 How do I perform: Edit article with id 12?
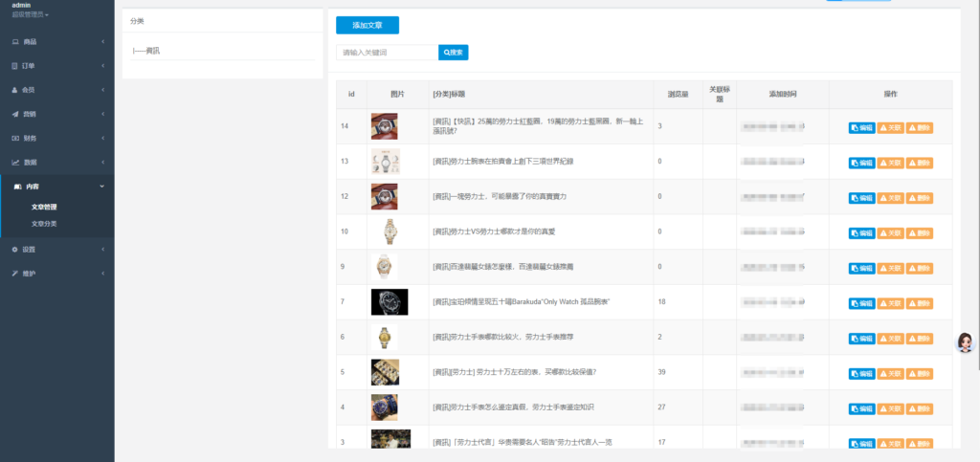tap(862, 198)
